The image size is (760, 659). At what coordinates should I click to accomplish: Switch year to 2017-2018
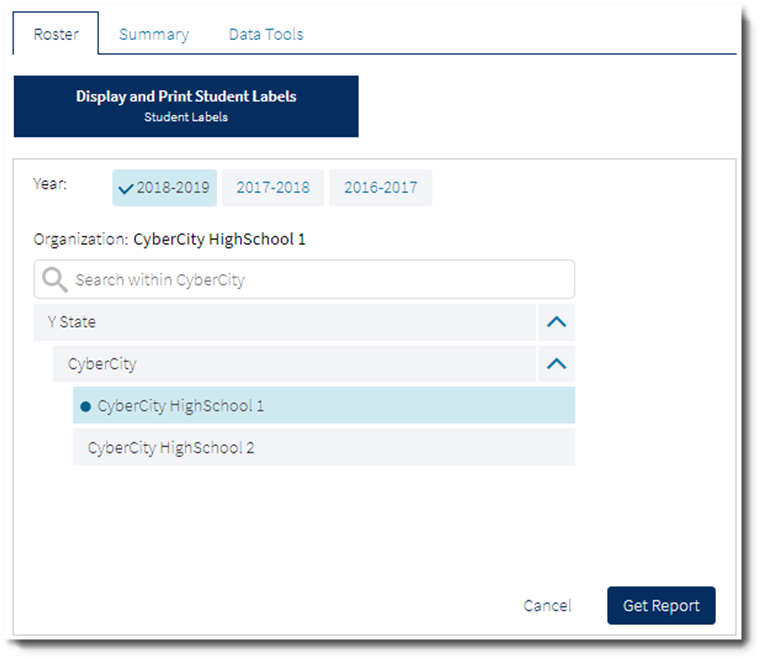273,188
